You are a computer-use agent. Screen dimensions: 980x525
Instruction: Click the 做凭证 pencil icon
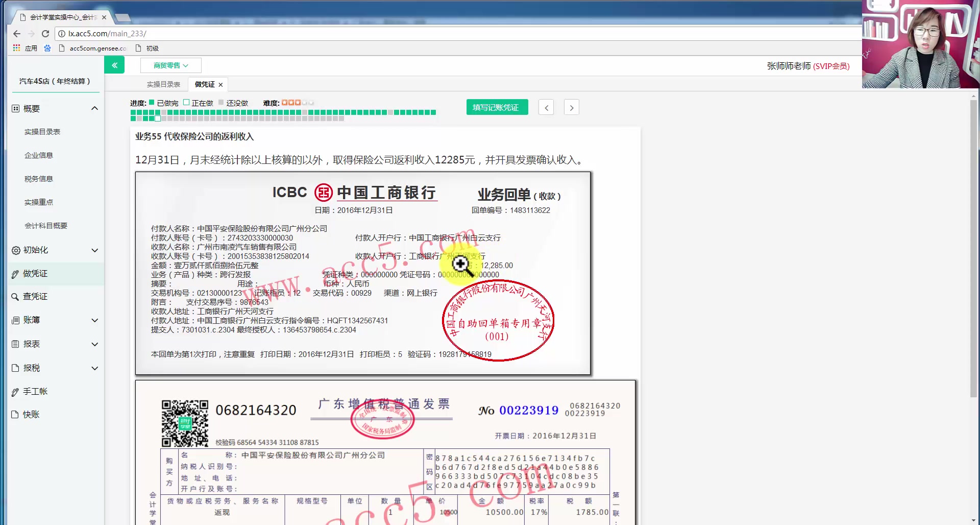[x=15, y=274]
